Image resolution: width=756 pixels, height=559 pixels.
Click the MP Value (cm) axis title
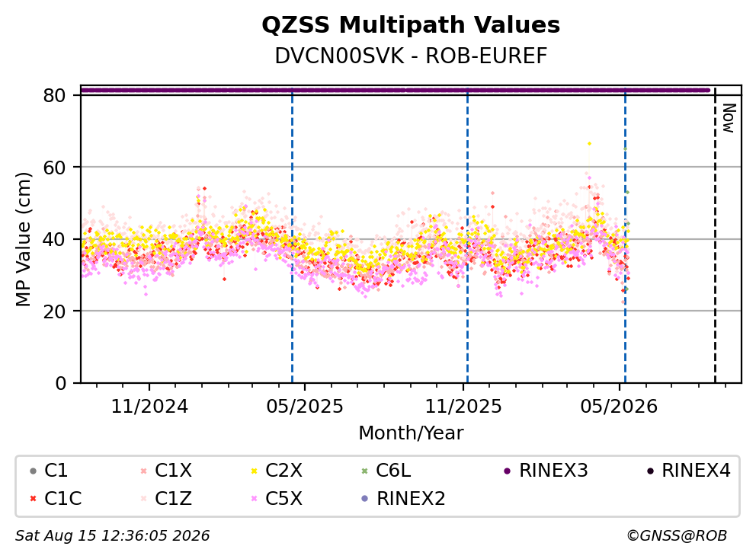point(23,239)
